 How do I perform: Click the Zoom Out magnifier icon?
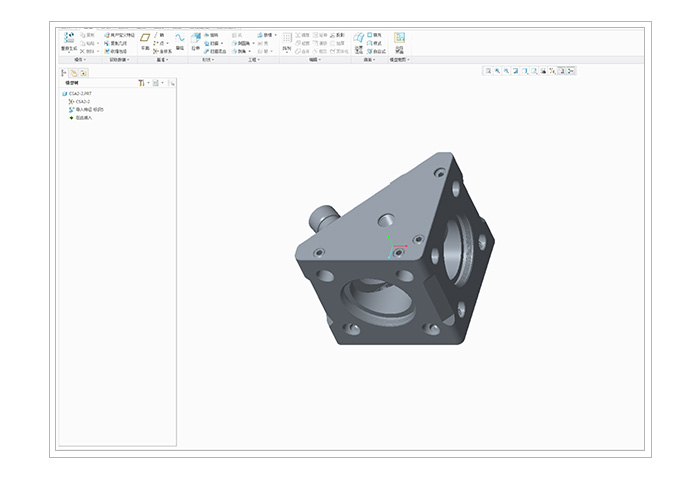click(x=507, y=71)
